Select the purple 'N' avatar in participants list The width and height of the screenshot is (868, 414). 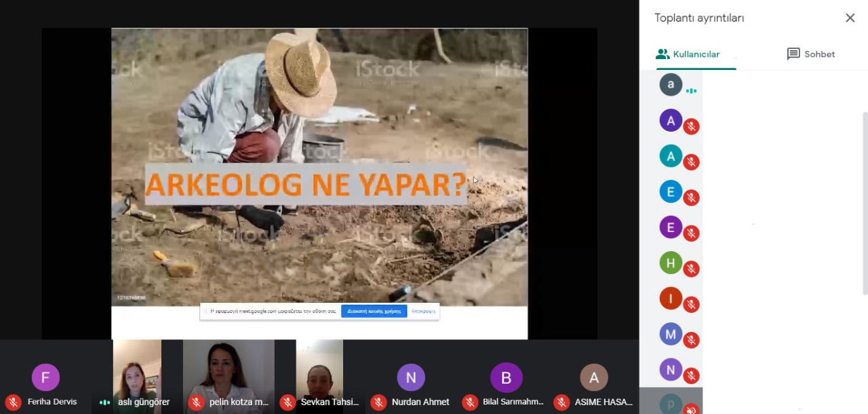click(x=671, y=370)
